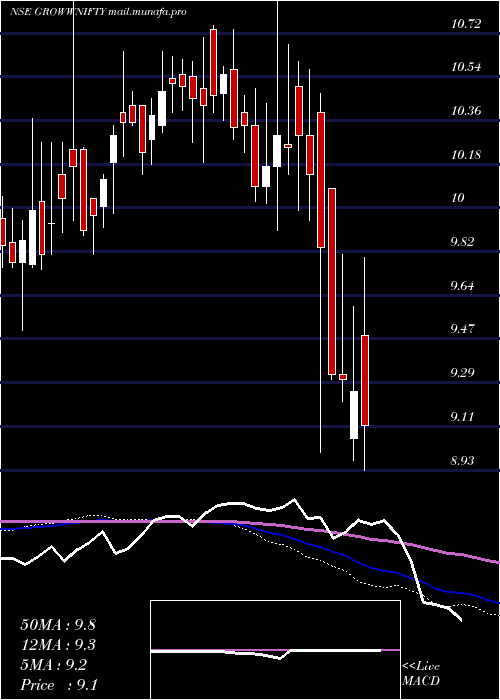
Task: Click the 9.82 price axis label
Action: point(464,242)
